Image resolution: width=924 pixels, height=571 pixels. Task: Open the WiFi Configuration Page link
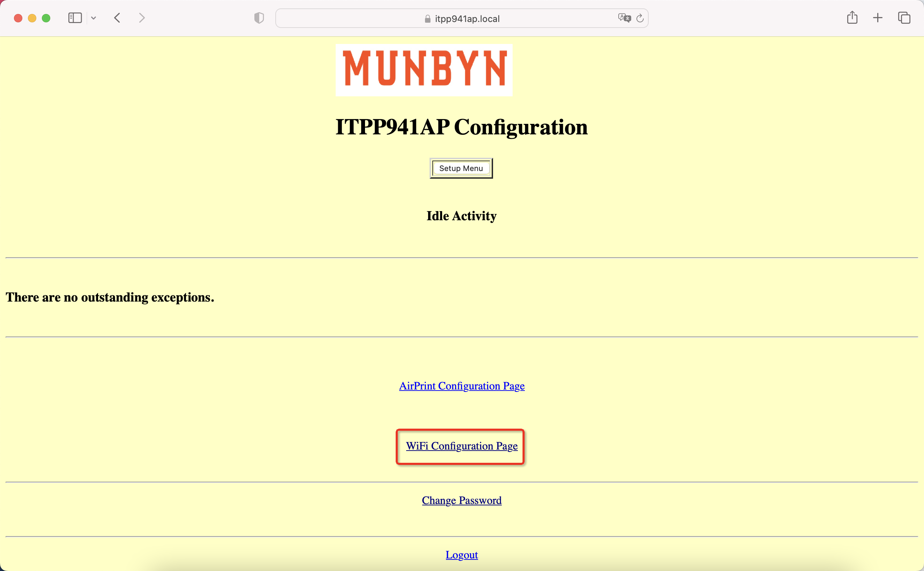click(x=462, y=446)
